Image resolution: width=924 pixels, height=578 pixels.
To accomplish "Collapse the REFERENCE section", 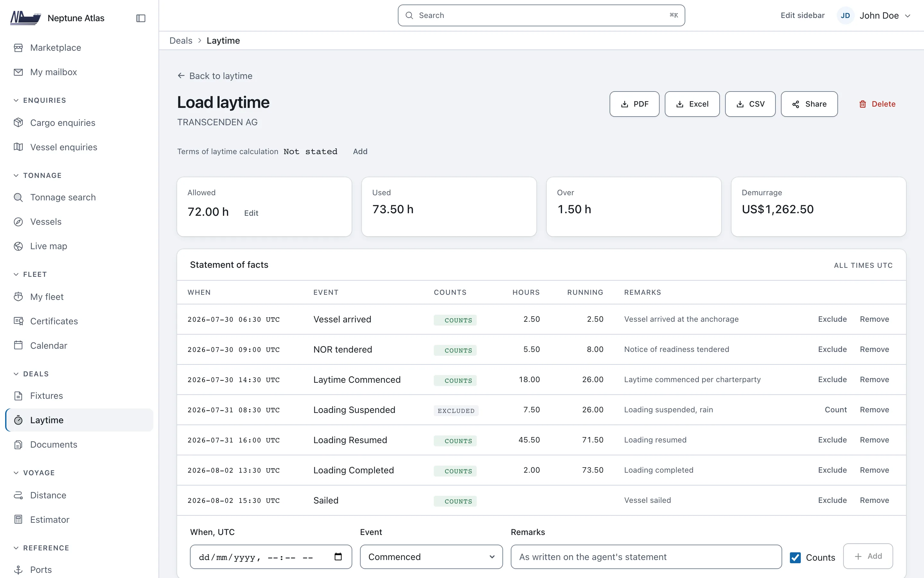I will tap(41, 548).
